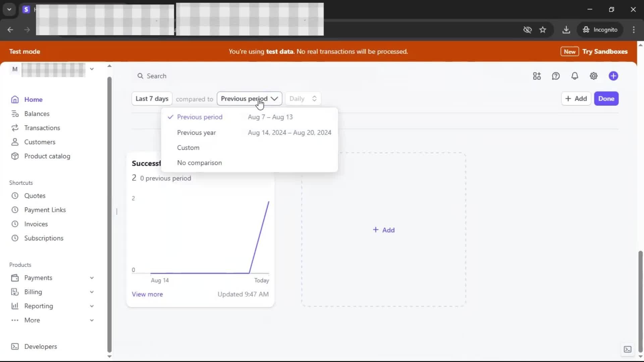Click the help question mark icon
Screen dimensions: 644x362
[556, 76]
